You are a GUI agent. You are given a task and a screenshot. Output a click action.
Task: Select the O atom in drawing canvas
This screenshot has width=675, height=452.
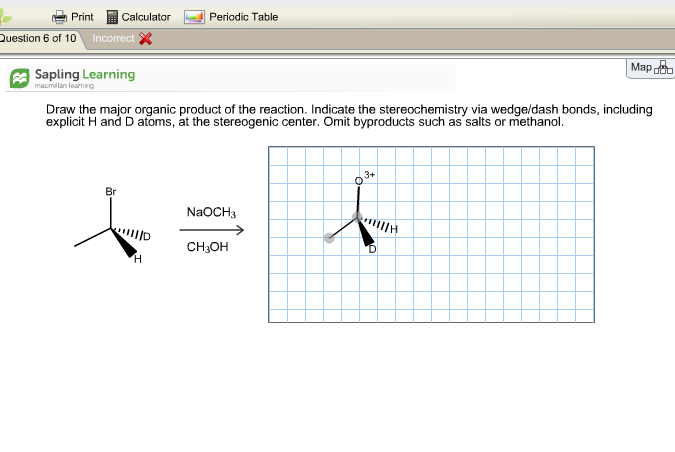pos(358,180)
